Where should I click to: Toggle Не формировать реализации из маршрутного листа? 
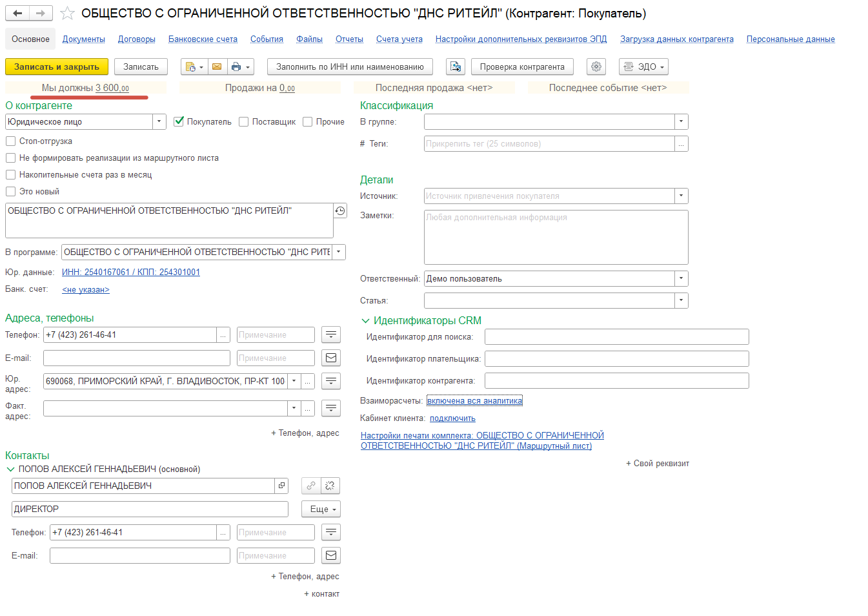tap(10, 158)
